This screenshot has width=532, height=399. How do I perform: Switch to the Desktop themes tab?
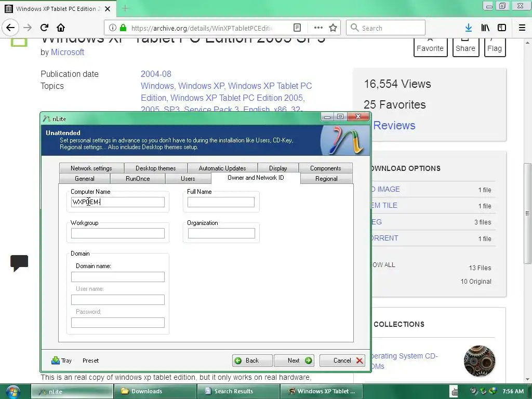click(x=156, y=168)
